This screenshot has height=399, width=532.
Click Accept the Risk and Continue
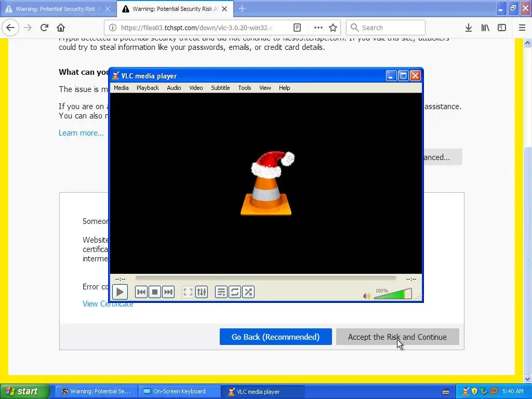tap(397, 337)
